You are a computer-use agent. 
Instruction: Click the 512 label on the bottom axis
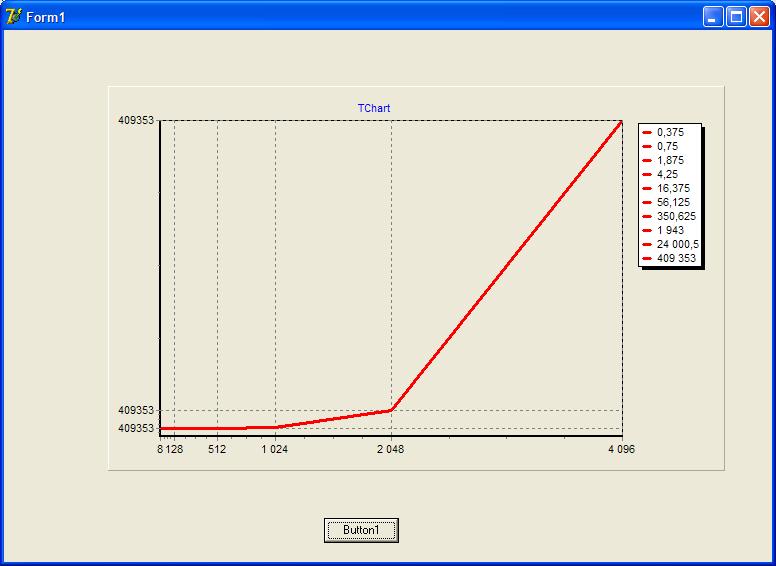[x=217, y=450]
